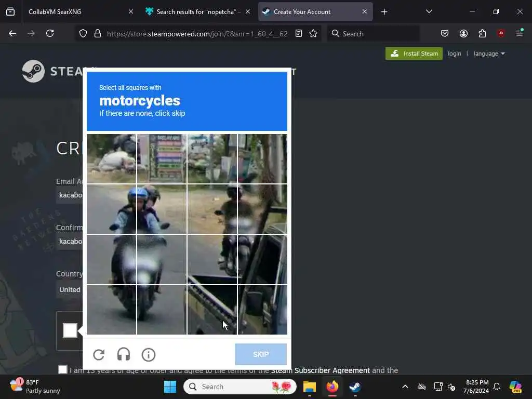532x399 pixels.
Task: Open the language dropdown
Action: 489,54
